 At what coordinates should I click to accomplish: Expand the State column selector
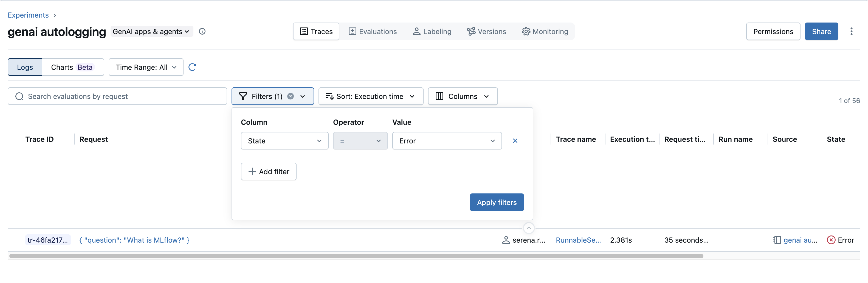click(x=284, y=141)
